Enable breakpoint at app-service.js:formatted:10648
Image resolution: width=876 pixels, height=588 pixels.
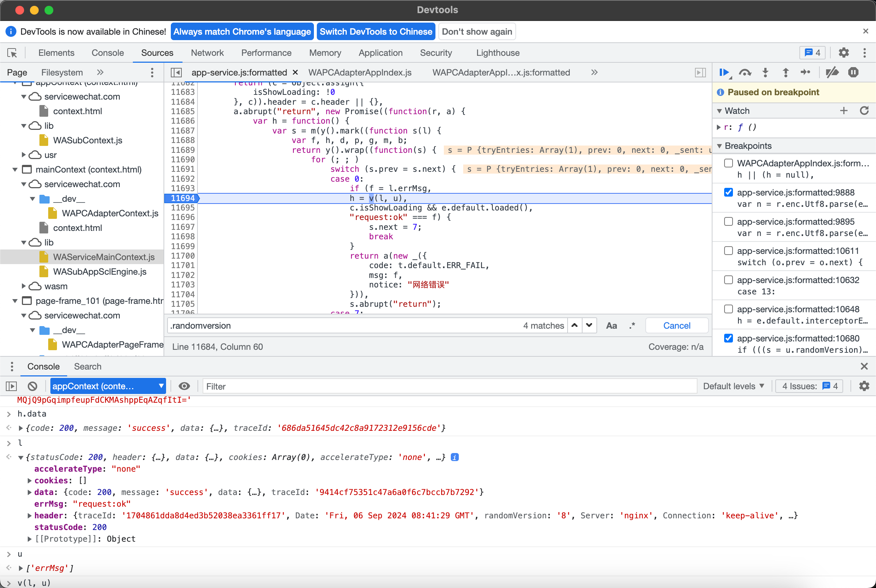click(x=728, y=309)
